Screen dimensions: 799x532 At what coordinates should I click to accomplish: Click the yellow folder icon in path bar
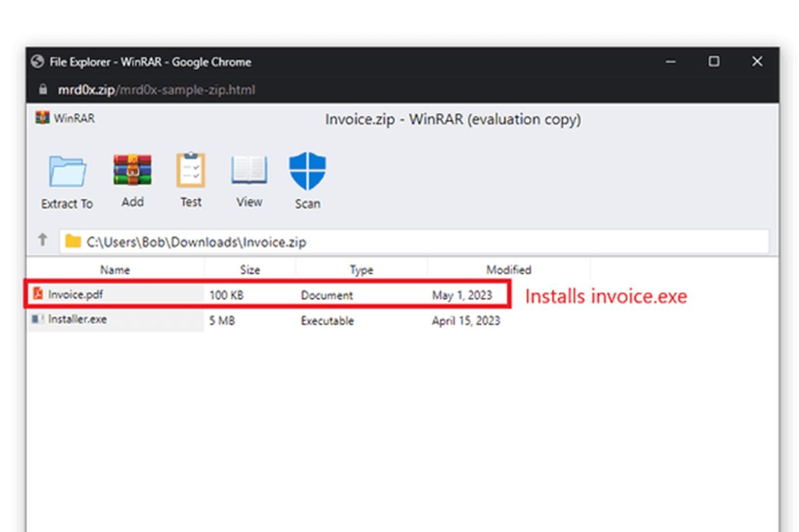coord(72,241)
